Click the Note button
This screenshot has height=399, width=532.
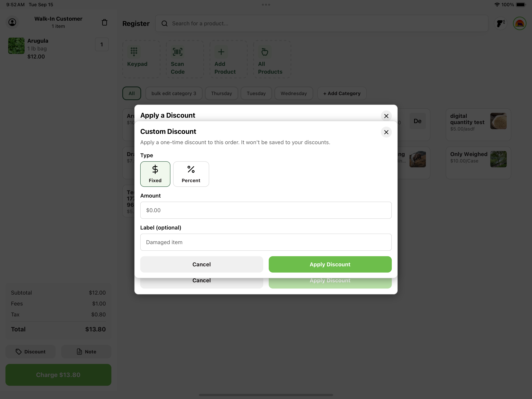point(86,352)
